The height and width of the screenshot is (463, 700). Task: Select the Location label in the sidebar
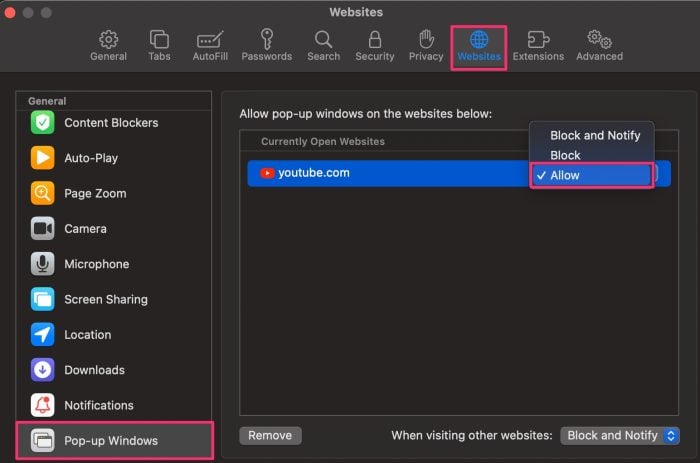(88, 334)
